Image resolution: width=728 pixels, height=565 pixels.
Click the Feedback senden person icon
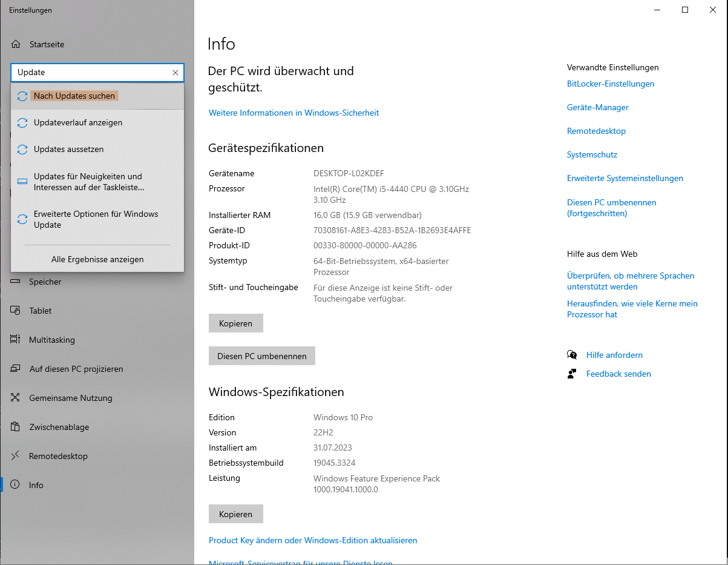572,374
